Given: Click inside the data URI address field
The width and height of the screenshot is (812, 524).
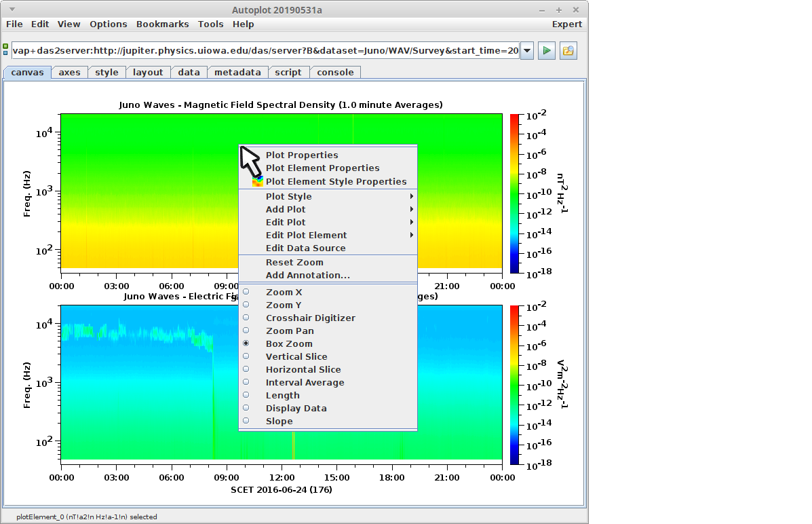Looking at the screenshot, I should pos(265,51).
